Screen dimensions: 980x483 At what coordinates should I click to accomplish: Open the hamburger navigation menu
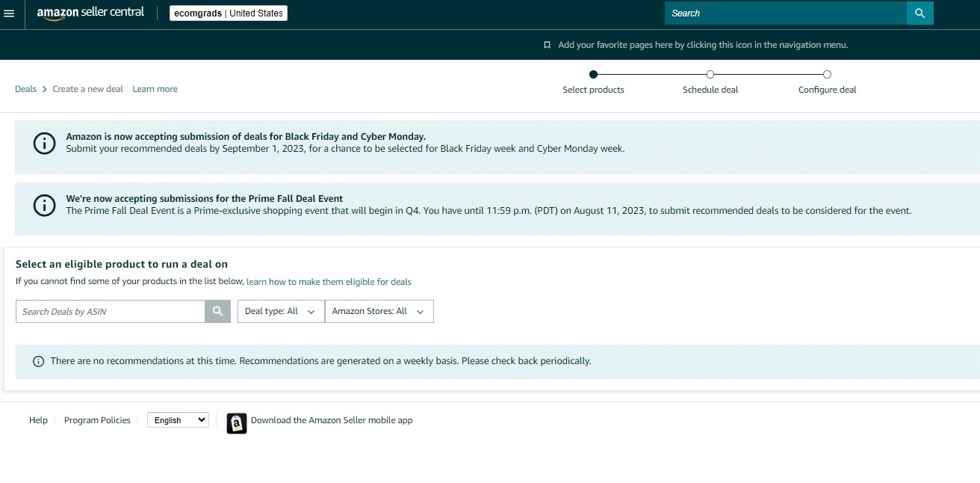[x=10, y=13]
